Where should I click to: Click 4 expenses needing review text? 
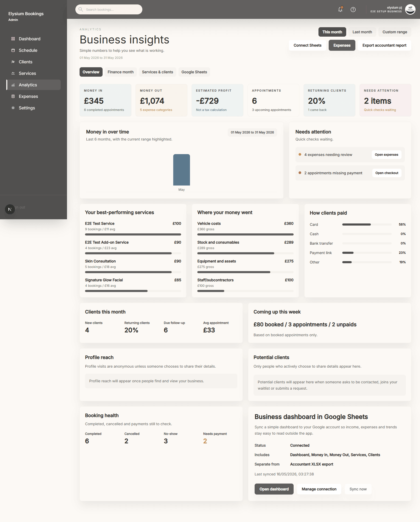pos(328,155)
